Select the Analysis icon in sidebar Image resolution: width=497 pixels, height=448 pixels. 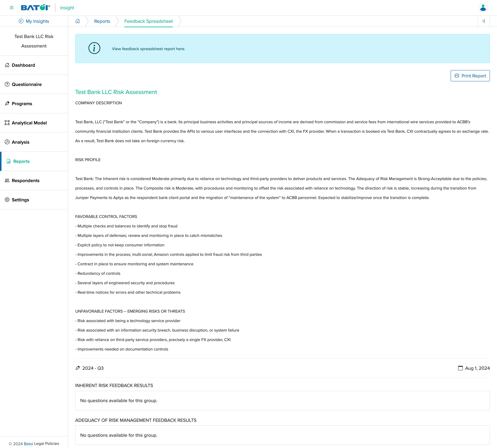[7, 142]
